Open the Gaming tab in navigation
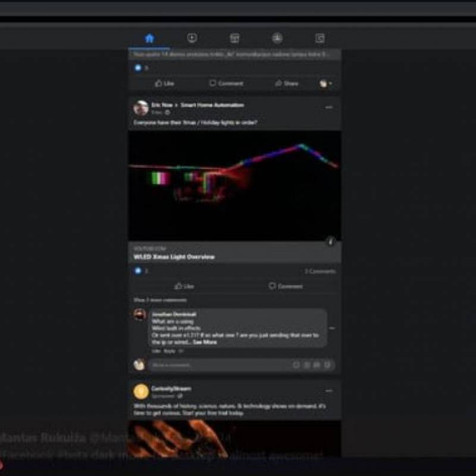Image resolution: width=476 pixels, height=476 pixels. pos(320,38)
